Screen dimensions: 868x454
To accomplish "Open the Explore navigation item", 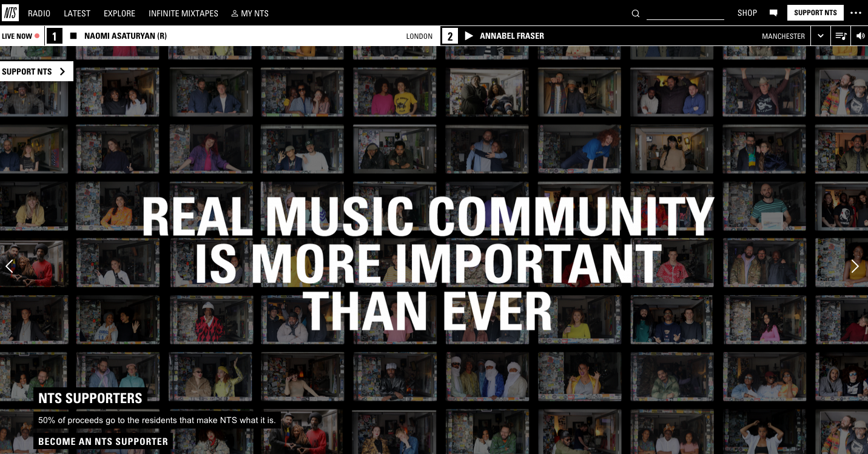I will [x=119, y=13].
